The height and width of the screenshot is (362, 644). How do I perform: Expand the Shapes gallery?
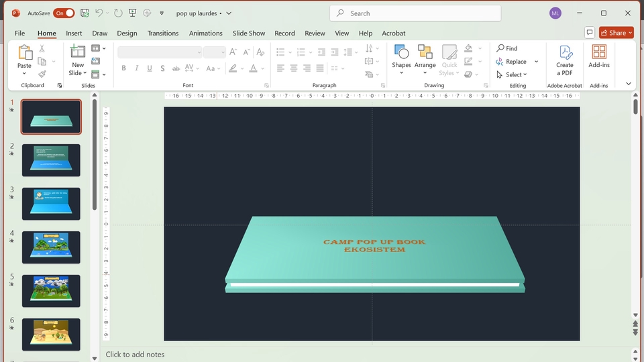tap(401, 60)
